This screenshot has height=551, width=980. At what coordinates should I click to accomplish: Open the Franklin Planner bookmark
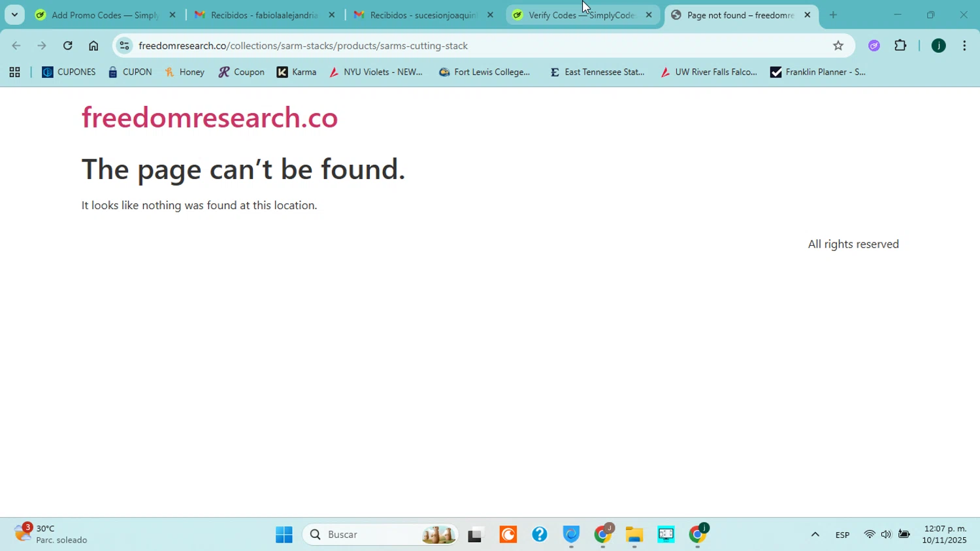[x=818, y=73]
